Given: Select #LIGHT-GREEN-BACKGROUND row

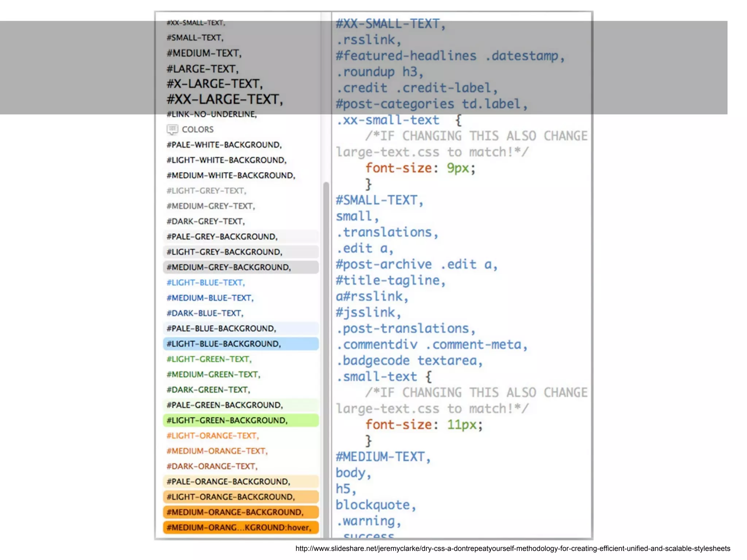Looking at the screenshot, I should tap(241, 420).
